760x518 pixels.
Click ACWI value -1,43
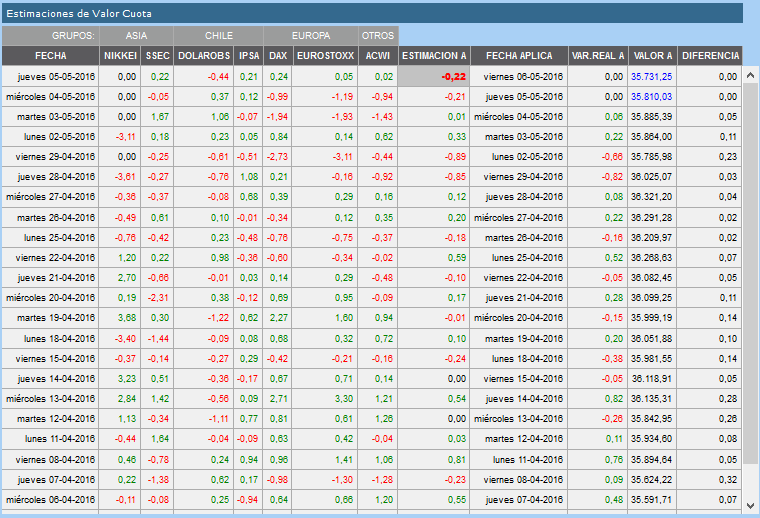(382, 117)
